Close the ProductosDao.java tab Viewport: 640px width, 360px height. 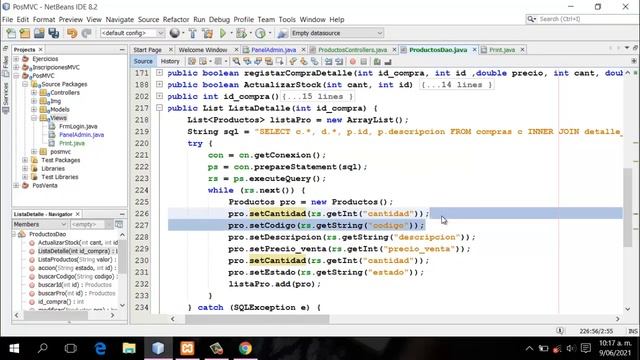click(x=475, y=50)
